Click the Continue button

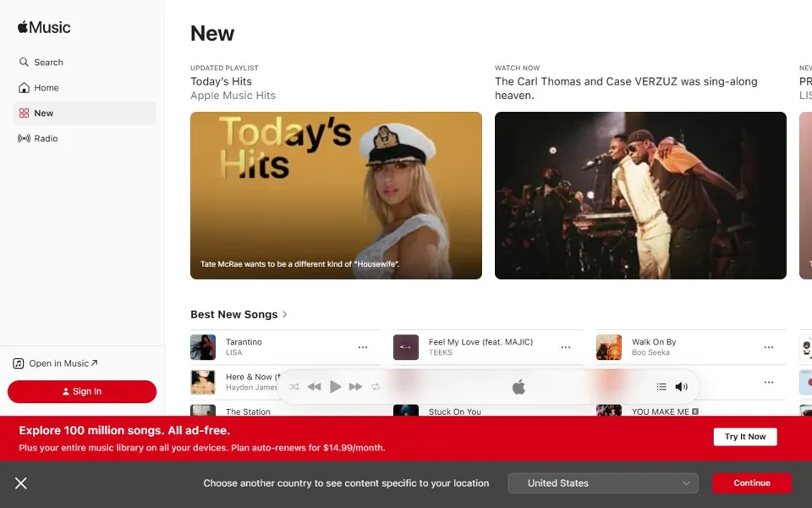coord(752,483)
